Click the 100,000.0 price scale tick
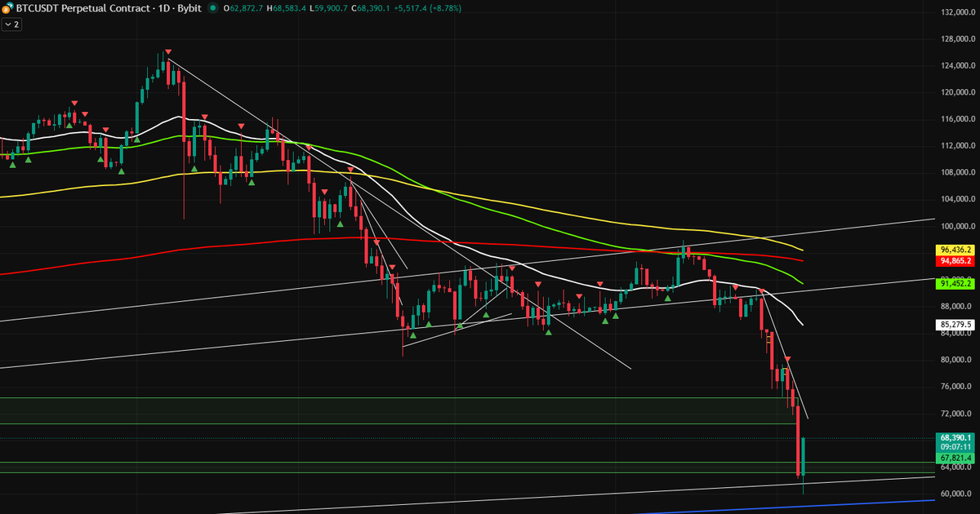 point(957,226)
